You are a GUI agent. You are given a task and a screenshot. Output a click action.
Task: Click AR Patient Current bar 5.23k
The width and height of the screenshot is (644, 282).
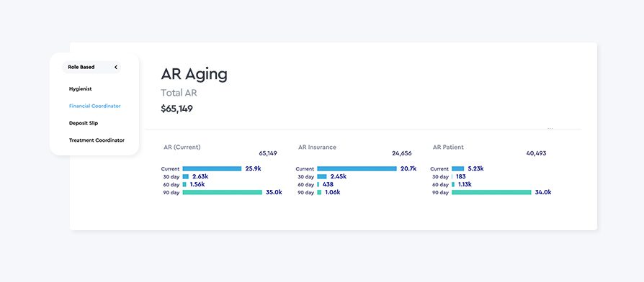(x=458, y=168)
